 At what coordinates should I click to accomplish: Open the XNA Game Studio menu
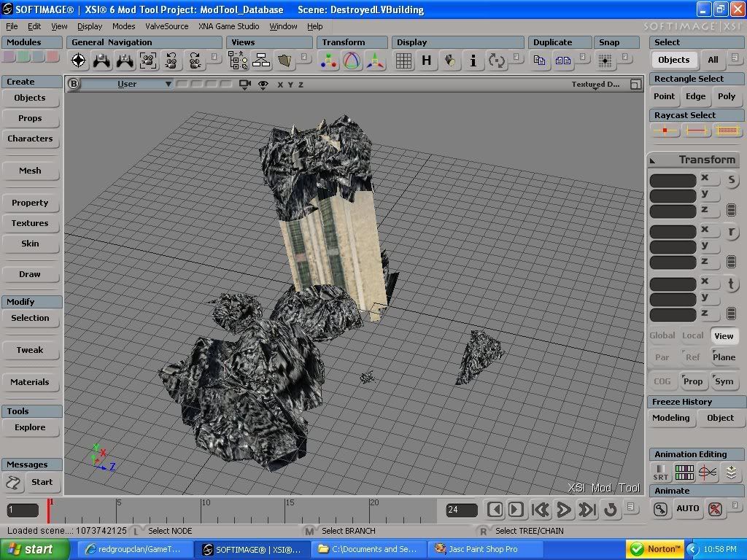point(228,26)
